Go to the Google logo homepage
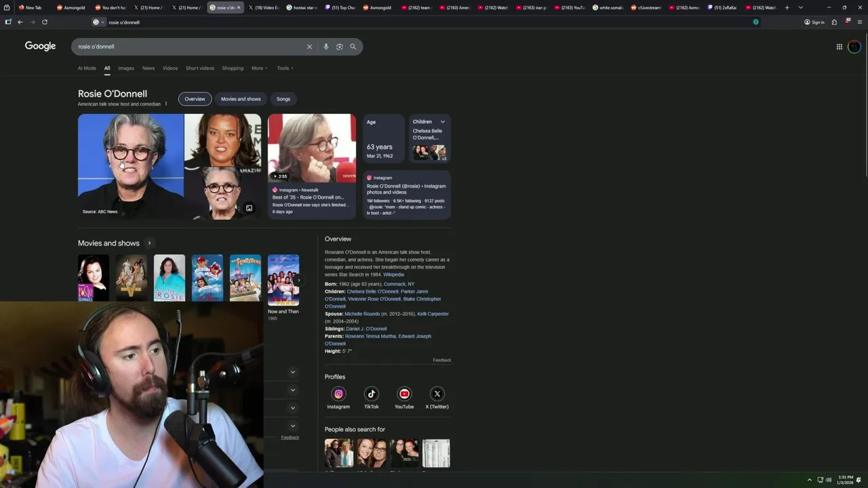The height and width of the screenshot is (488, 868). click(41, 46)
